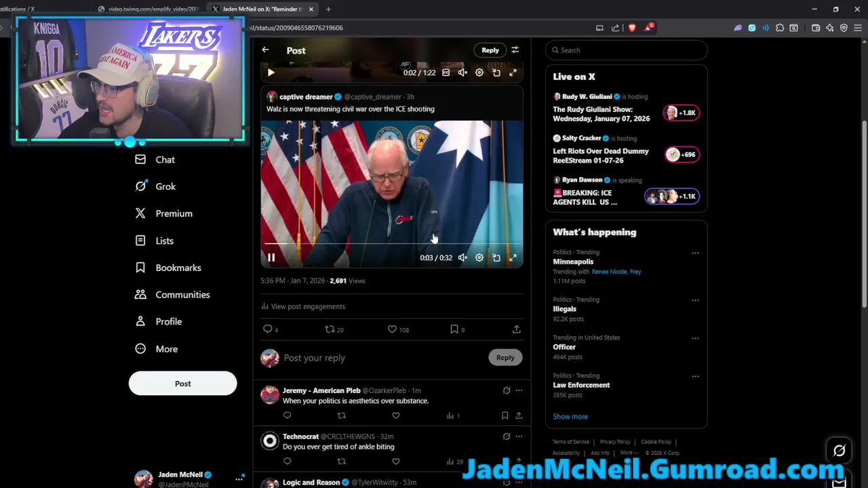868x488 pixels.
Task: Open reply sorting filter icon beside Reply
Action: click(x=515, y=50)
